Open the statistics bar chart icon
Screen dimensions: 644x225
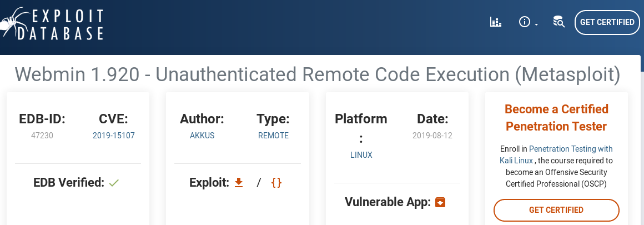(x=496, y=22)
